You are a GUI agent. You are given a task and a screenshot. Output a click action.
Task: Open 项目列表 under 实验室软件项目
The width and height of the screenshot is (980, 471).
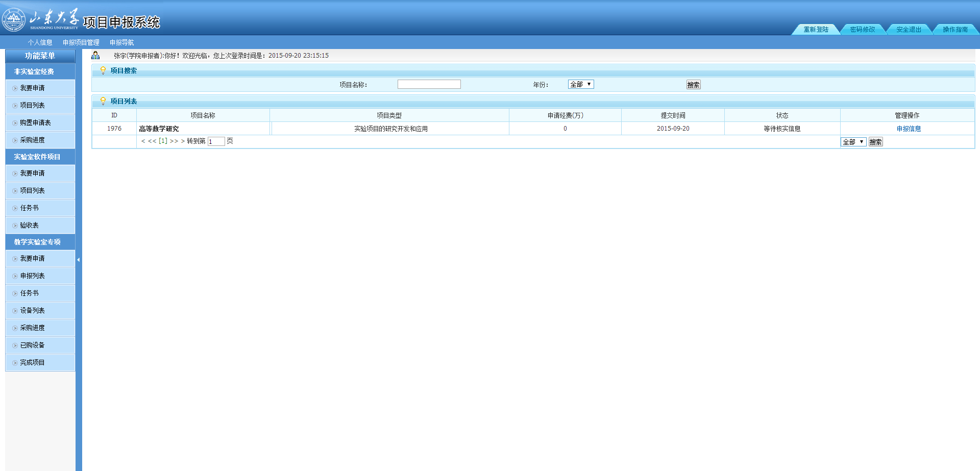pos(40,190)
